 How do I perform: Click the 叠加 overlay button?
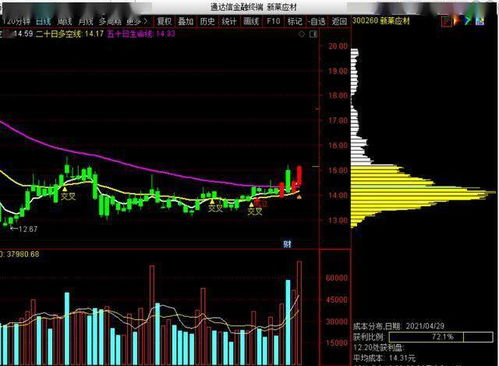pos(186,21)
